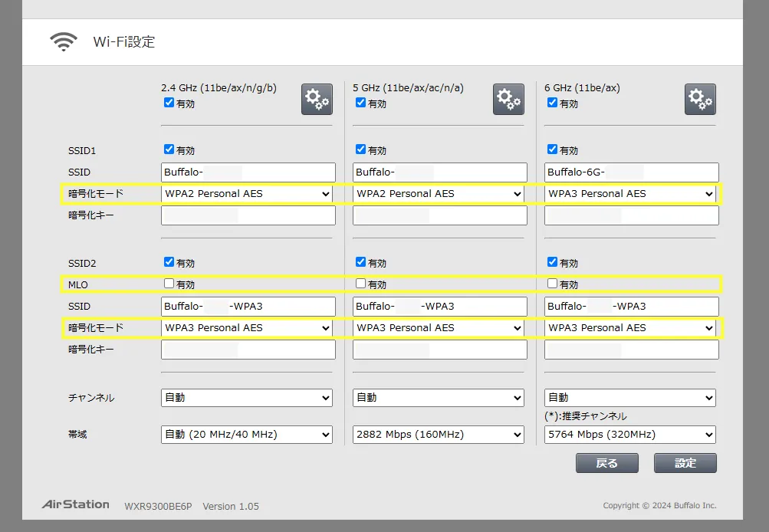
Task: Click SSID1 encryption key field for 2.4 GHz
Action: tap(248, 215)
